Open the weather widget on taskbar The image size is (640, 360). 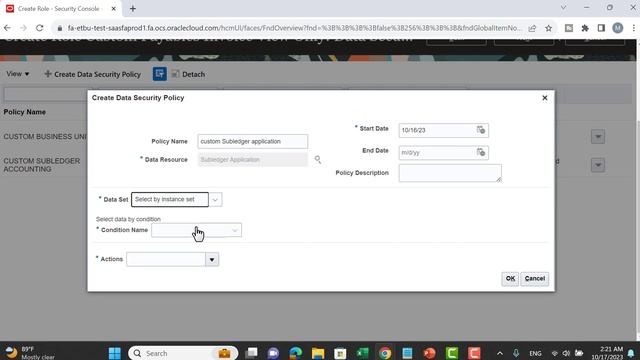[x=29, y=353]
